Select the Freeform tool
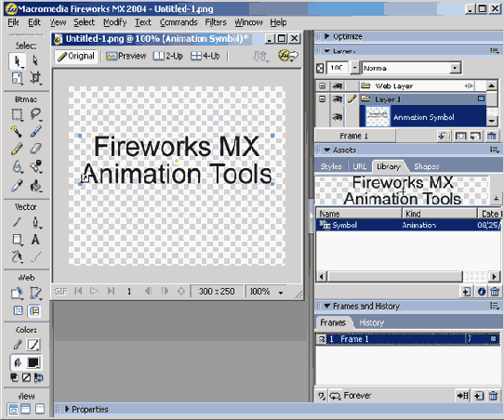This screenshot has height=420, width=504. tap(18, 256)
